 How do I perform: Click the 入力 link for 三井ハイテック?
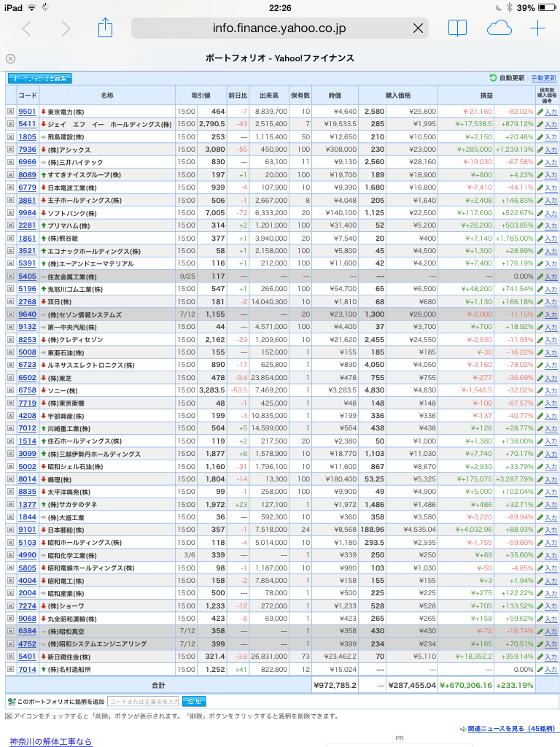[x=551, y=163]
